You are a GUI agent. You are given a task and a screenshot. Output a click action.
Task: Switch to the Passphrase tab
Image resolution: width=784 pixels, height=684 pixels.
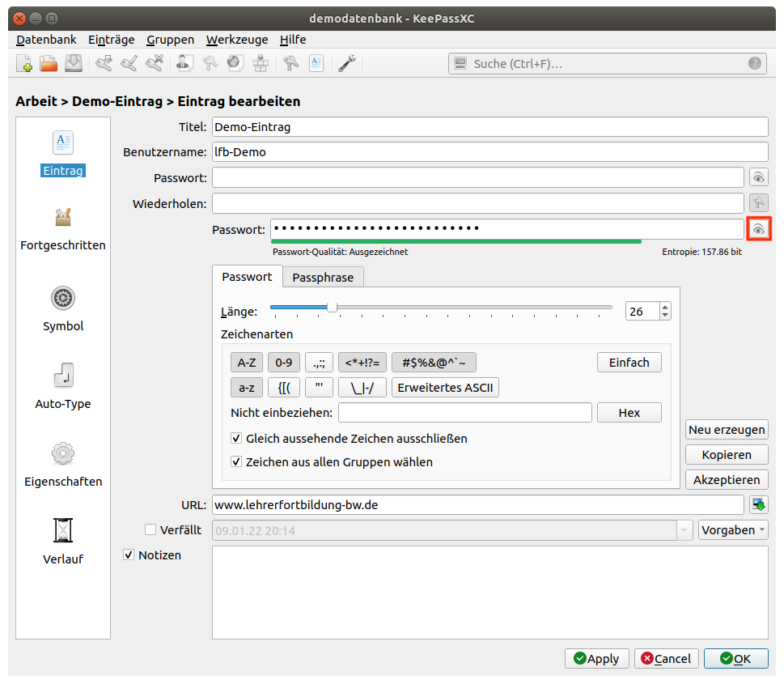[x=323, y=278]
